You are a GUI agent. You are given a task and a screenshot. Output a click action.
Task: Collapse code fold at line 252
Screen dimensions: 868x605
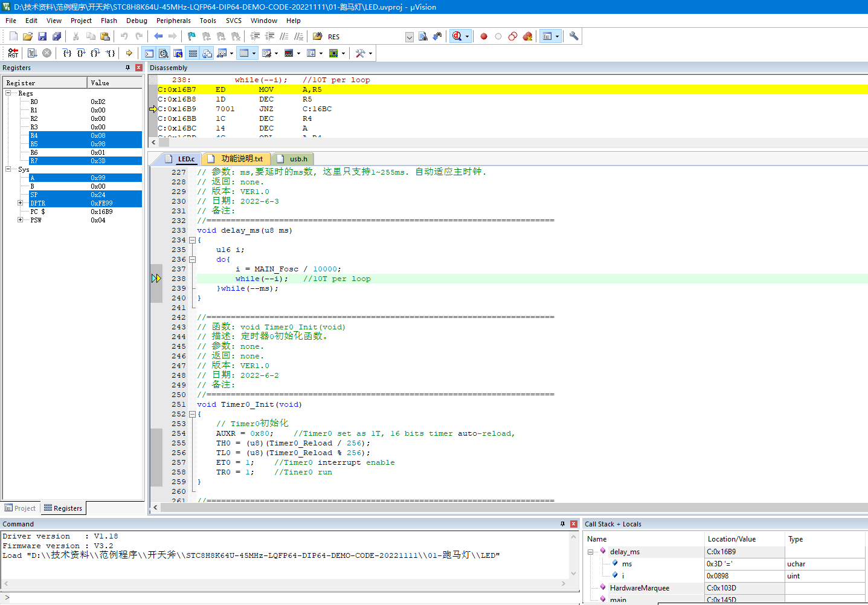193,414
